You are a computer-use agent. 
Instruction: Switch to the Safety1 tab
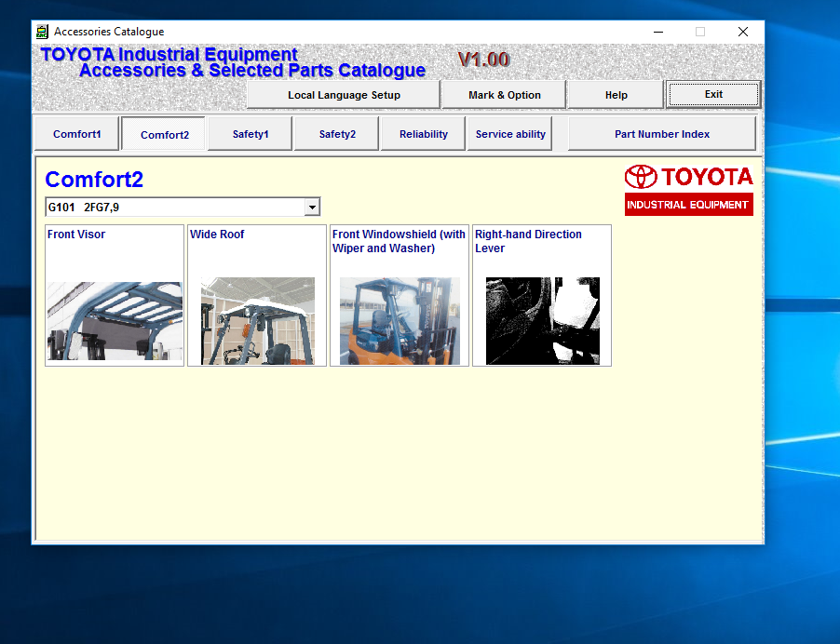tap(251, 134)
